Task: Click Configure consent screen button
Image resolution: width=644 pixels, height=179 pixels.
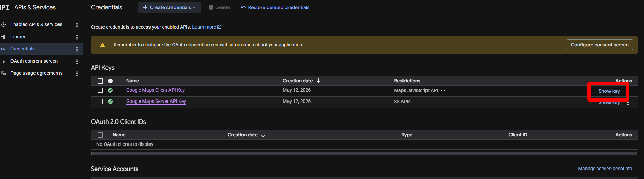Action: 600,45
